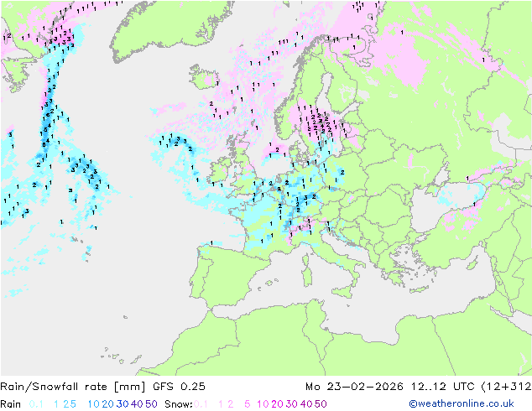Viewport: 532px width, 411px height.
Task: Click the "Rain/Snowfall rate [mm]" title text
Action: pyautogui.click(x=73, y=387)
